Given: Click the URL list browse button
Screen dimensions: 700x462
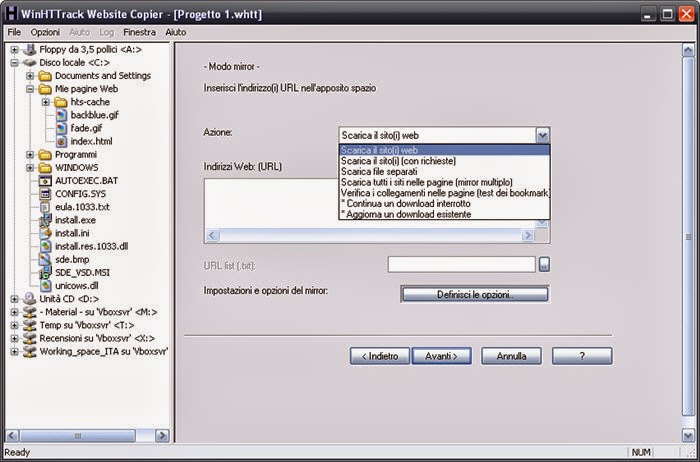Looking at the screenshot, I should pos(544,265).
